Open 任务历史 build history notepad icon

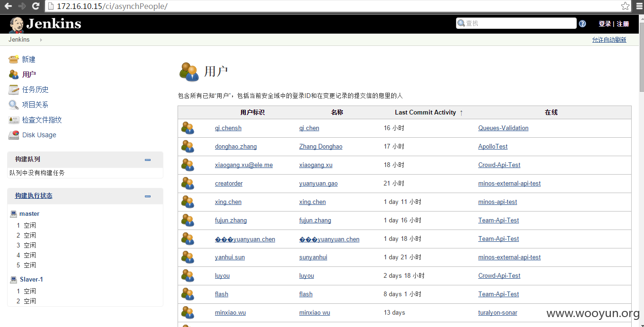pos(14,89)
